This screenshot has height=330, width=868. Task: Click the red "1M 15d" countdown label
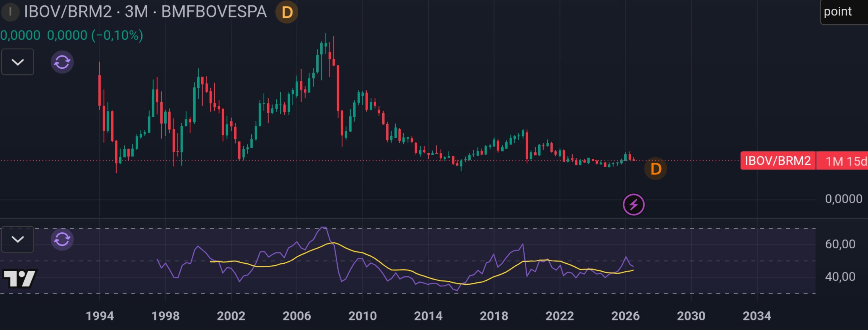(842, 161)
